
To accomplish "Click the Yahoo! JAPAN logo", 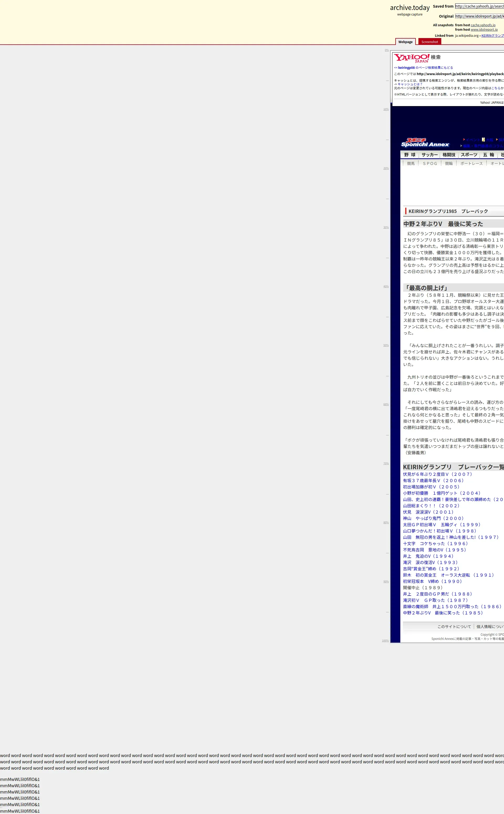I will (412, 58).
